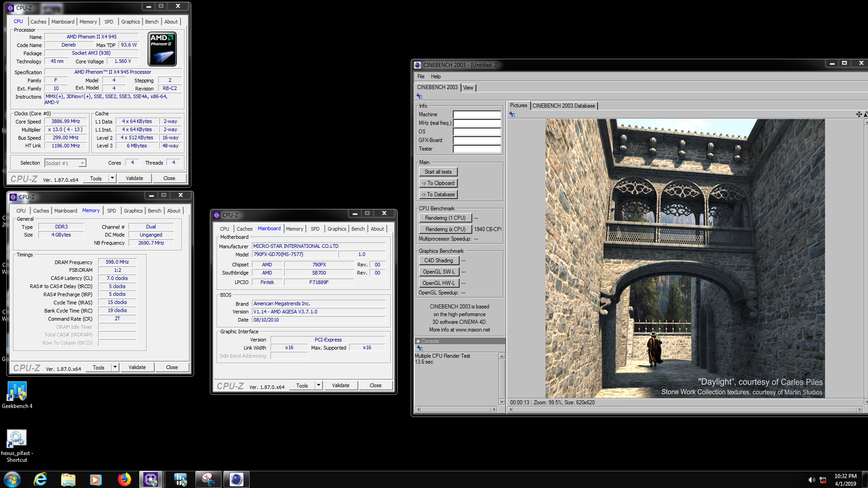Click the OS input field
Screen dimensions: 868x488
[x=477, y=132]
